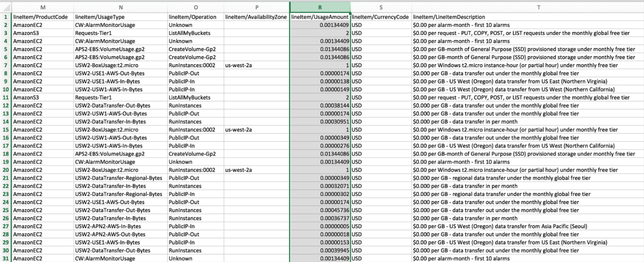Select USW2-DataTransfer-Regional-Bytes cell in row 23
The width and height of the screenshot is (644, 262).
tap(120, 194)
